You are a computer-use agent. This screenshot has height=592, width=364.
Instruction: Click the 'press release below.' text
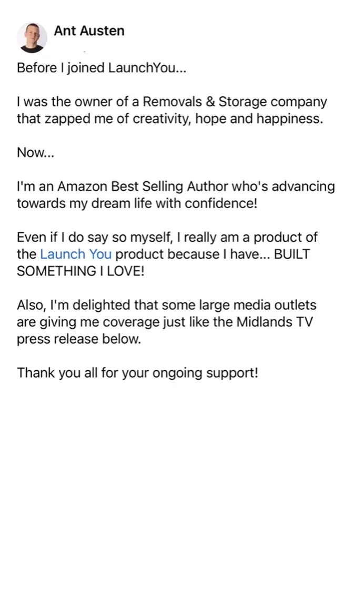pyautogui.click(x=79, y=339)
